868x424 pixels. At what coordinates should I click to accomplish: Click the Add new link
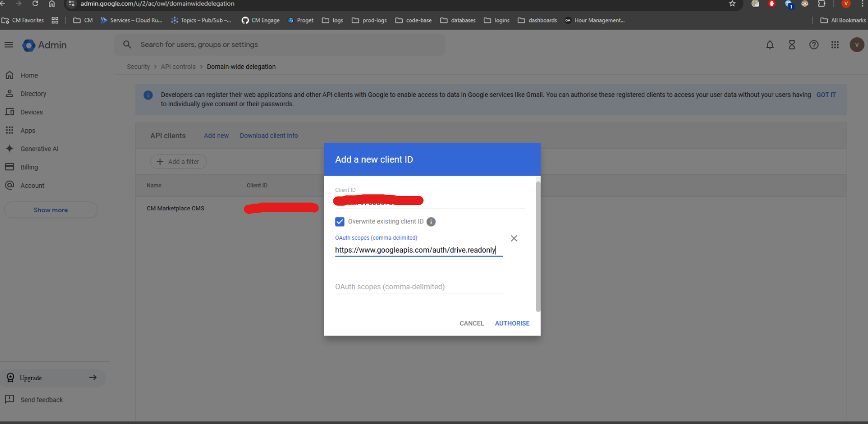click(x=216, y=136)
